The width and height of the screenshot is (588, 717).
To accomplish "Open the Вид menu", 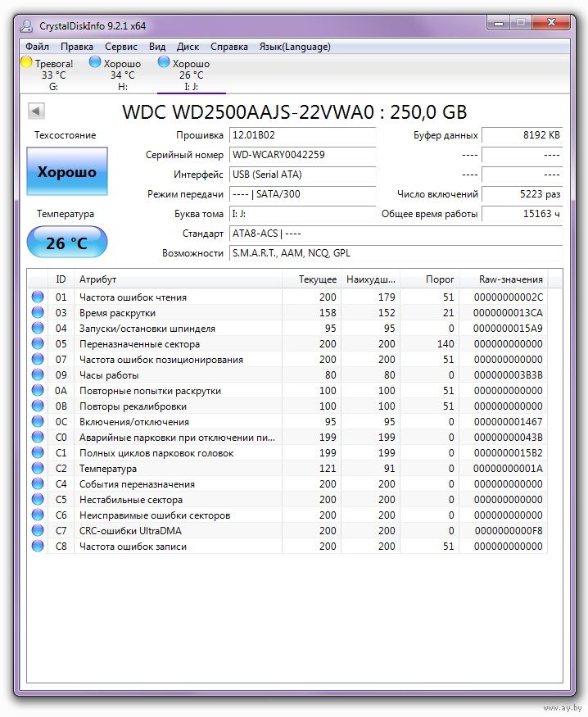I will [157, 47].
